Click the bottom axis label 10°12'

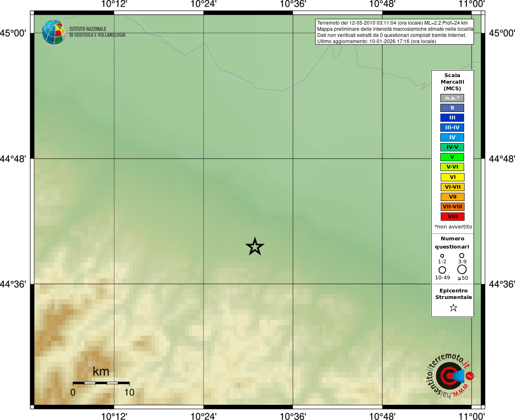point(114,416)
